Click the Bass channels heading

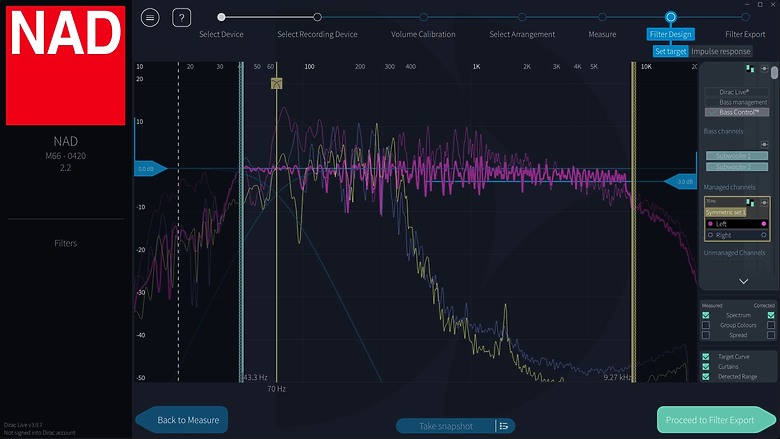point(723,131)
